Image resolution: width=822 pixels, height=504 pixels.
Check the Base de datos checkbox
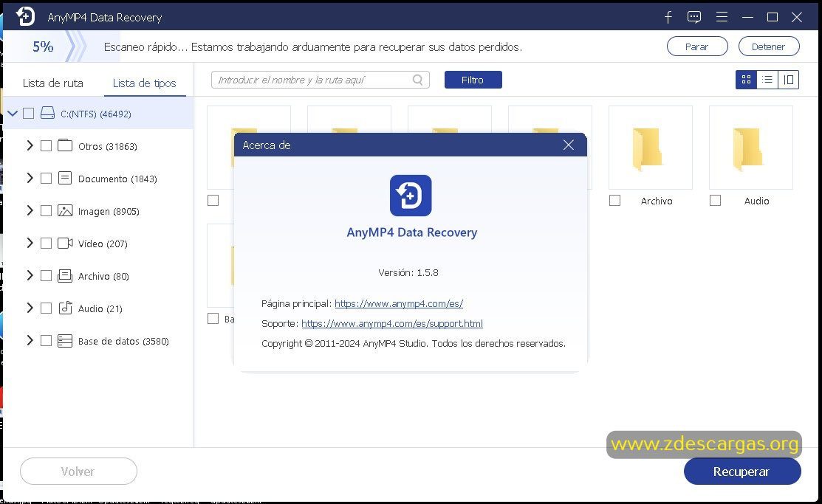pyautogui.click(x=46, y=340)
